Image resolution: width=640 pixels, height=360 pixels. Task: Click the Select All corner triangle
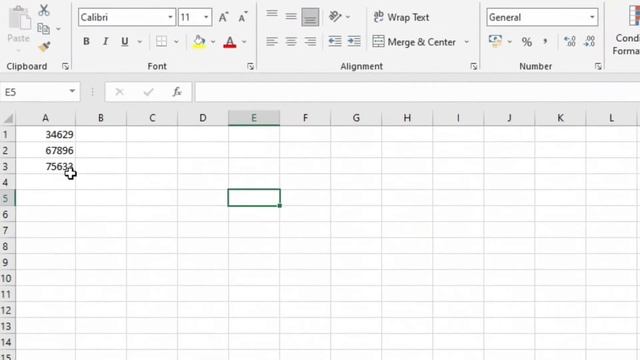click(8, 118)
